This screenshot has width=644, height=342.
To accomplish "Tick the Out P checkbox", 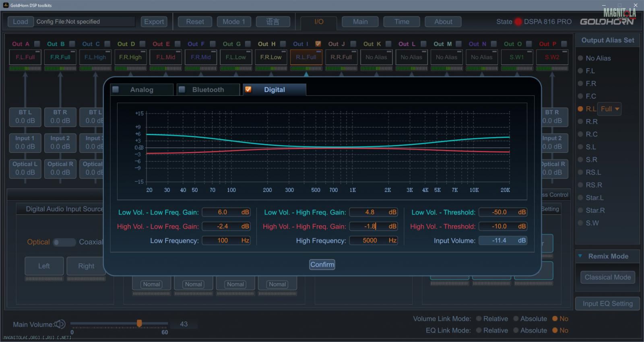I will [564, 44].
